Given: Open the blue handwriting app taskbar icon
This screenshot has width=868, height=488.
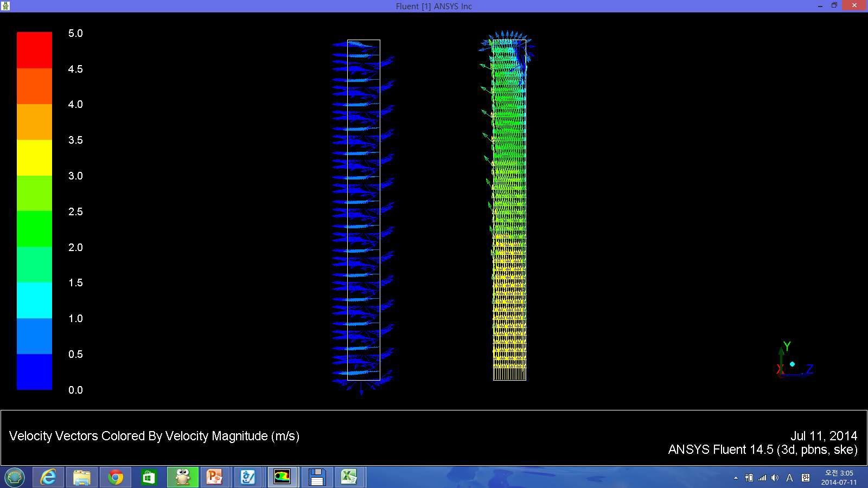Looking at the screenshot, I should (248, 477).
